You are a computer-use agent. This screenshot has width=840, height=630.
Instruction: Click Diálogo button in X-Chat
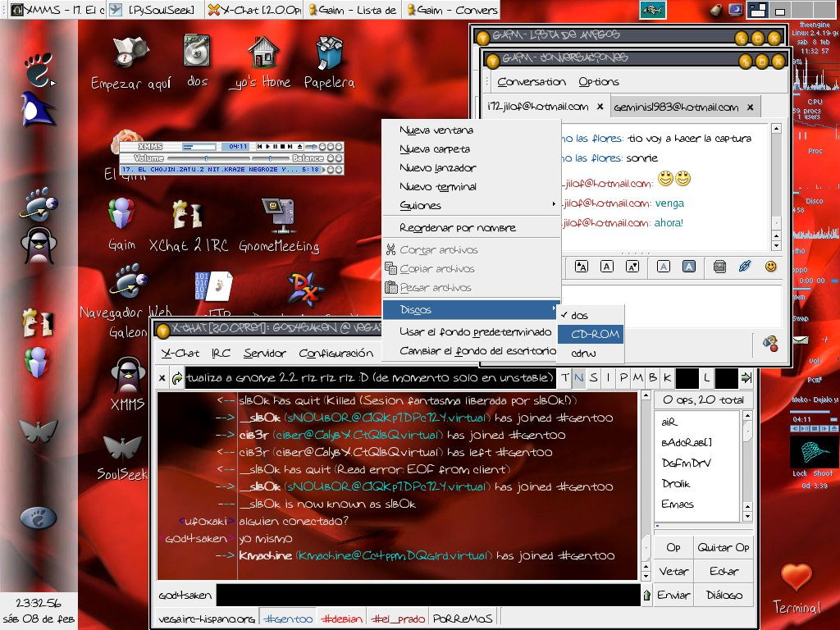(x=724, y=595)
